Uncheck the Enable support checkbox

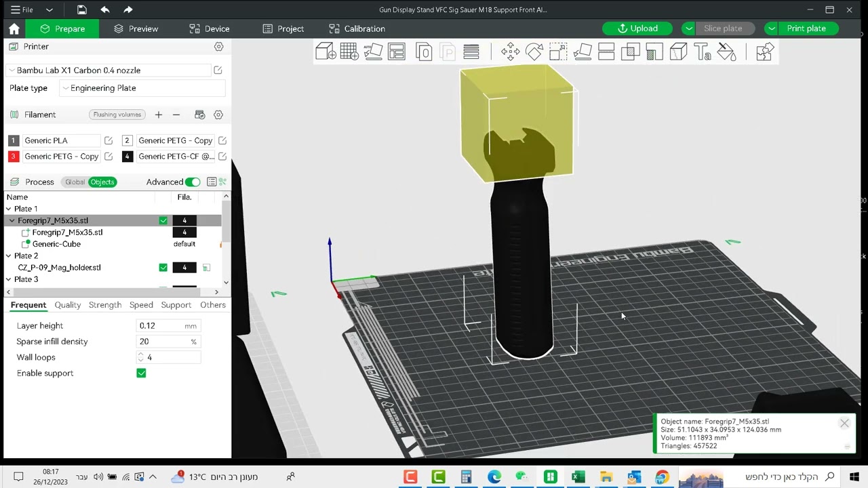(x=141, y=373)
